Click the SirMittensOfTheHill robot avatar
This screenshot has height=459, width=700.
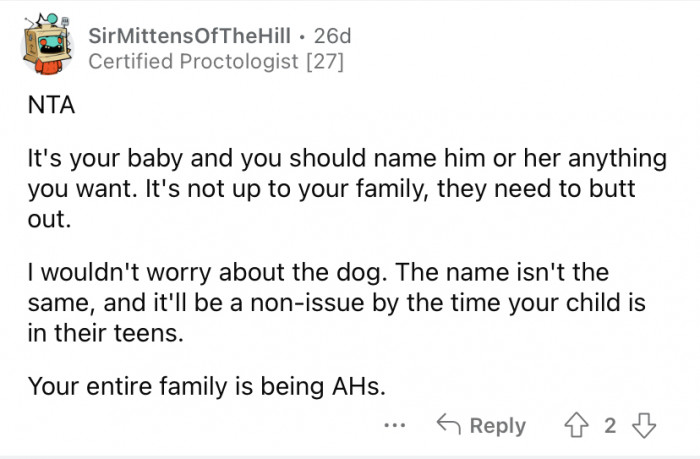[x=43, y=49]
